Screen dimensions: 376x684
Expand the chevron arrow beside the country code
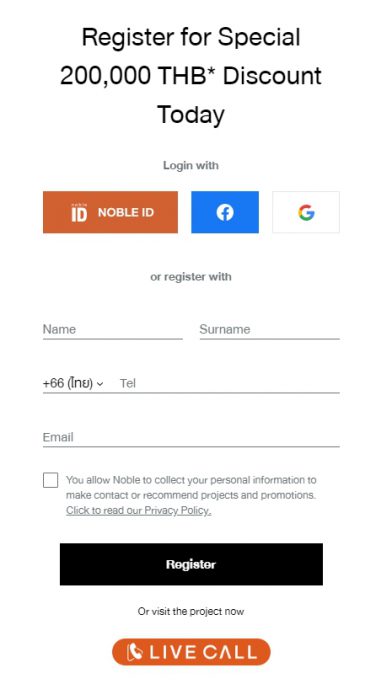100,384
